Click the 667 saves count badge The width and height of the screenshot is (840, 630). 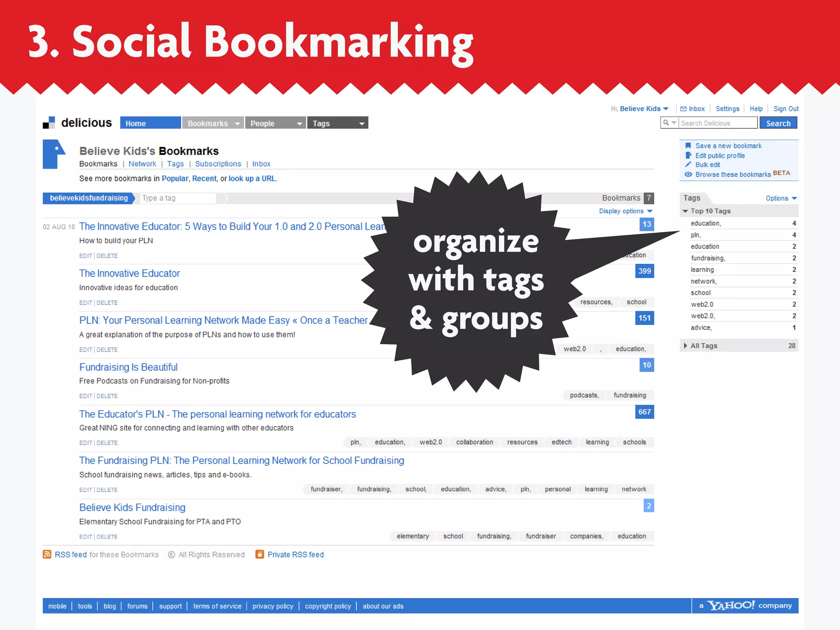[x=644, y=412]
